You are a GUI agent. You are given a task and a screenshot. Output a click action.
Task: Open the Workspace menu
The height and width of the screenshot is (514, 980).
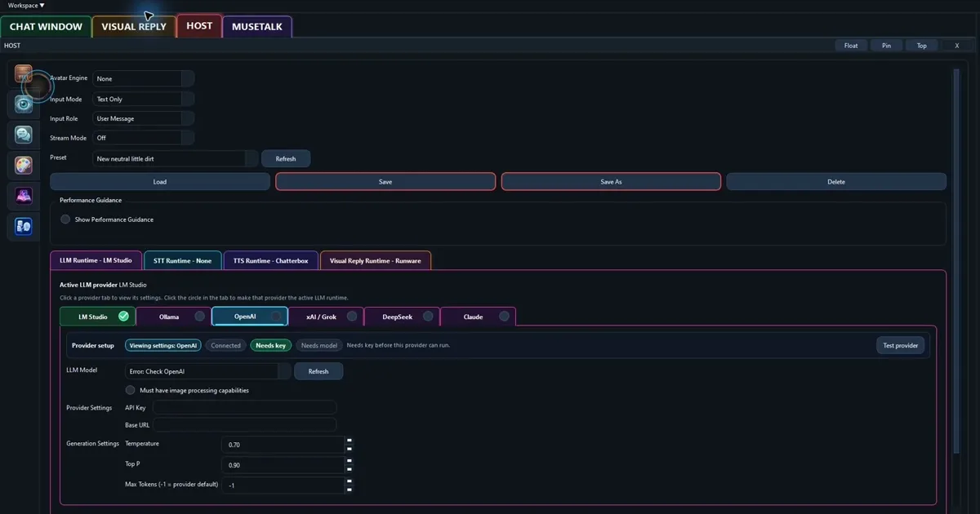pyautogui.click(x=26, y=5)
